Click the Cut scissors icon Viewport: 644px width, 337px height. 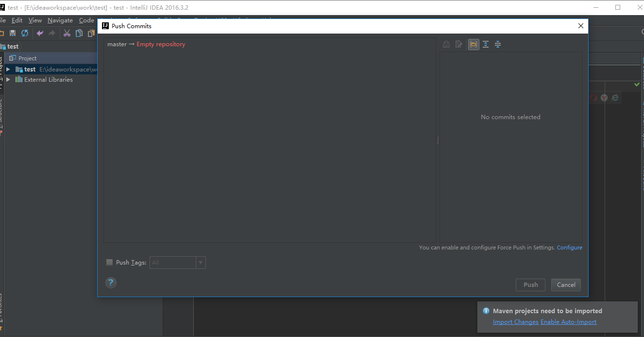(x=67, y=33)
